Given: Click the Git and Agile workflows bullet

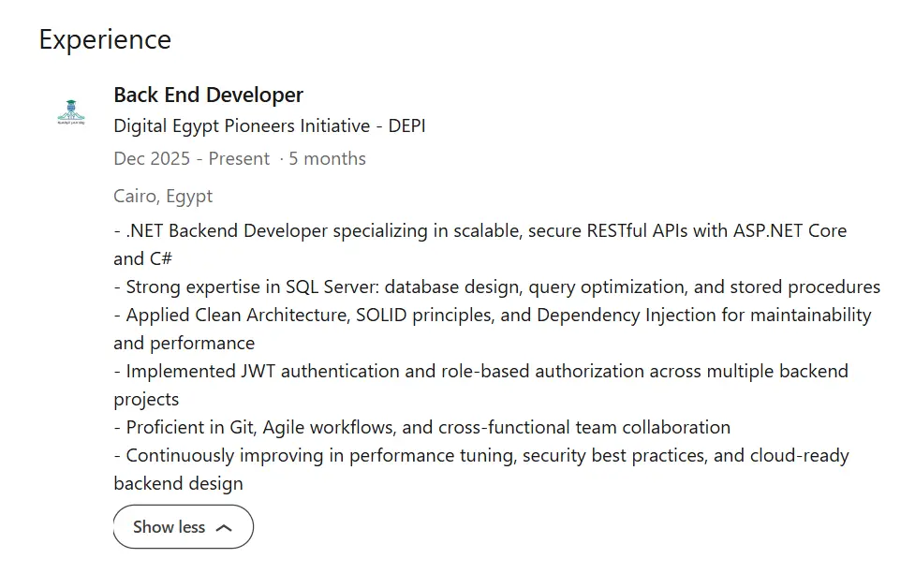Looking at the screenshot, I should [422, 428].
